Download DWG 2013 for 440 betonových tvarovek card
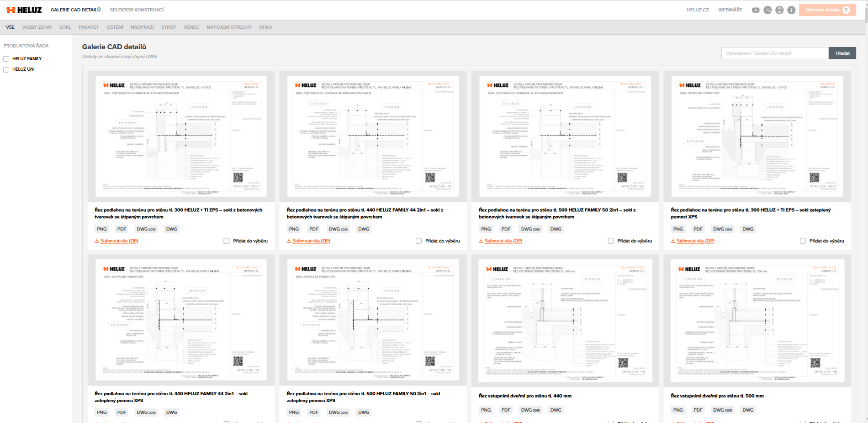The height and width of the screenshot is (423, 868). pos(338,229)
